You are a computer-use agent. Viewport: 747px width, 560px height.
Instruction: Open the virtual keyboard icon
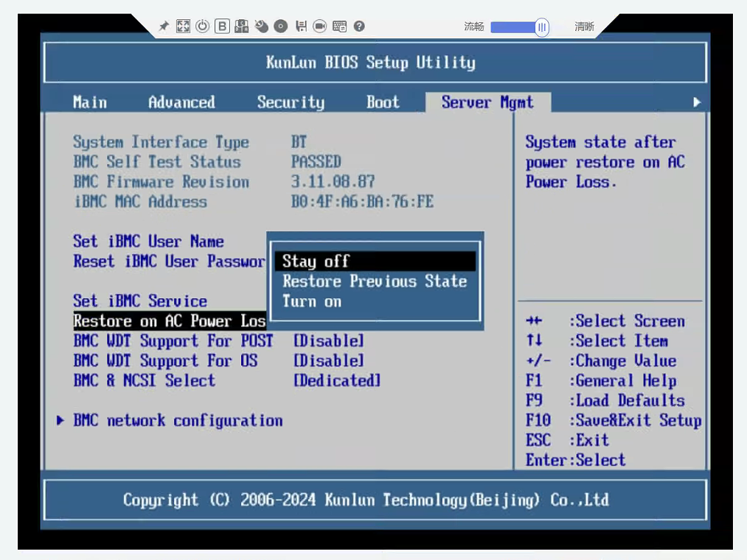[x=339, y=27]
